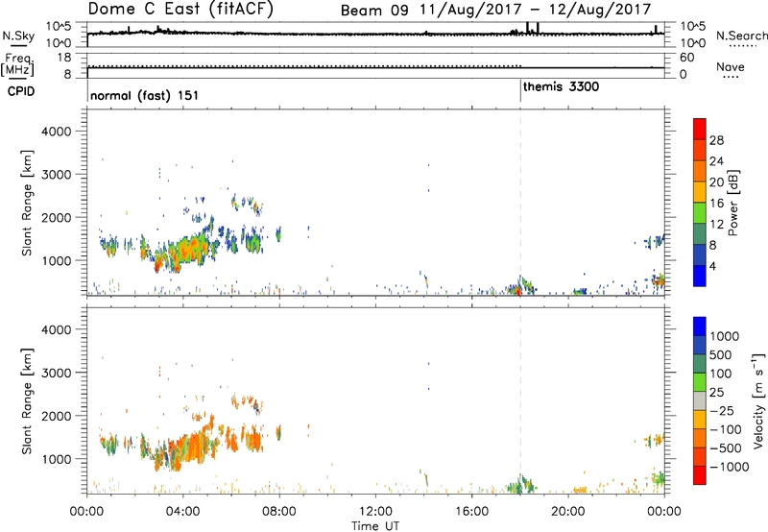Click the '20:00' time tick label
Screen dimensions: 768x532
pyautogui.click(x=567, y=512)
